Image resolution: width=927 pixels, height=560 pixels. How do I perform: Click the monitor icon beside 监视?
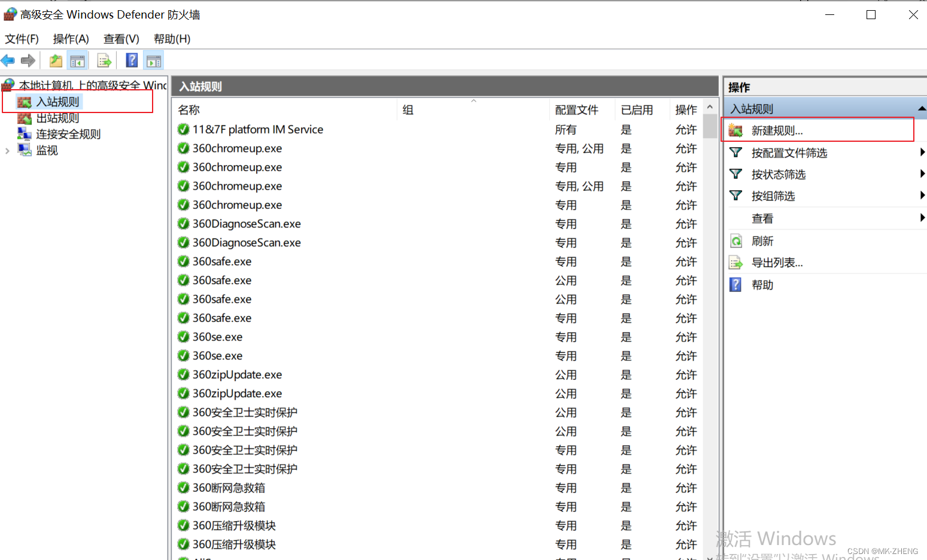[25, 150]
